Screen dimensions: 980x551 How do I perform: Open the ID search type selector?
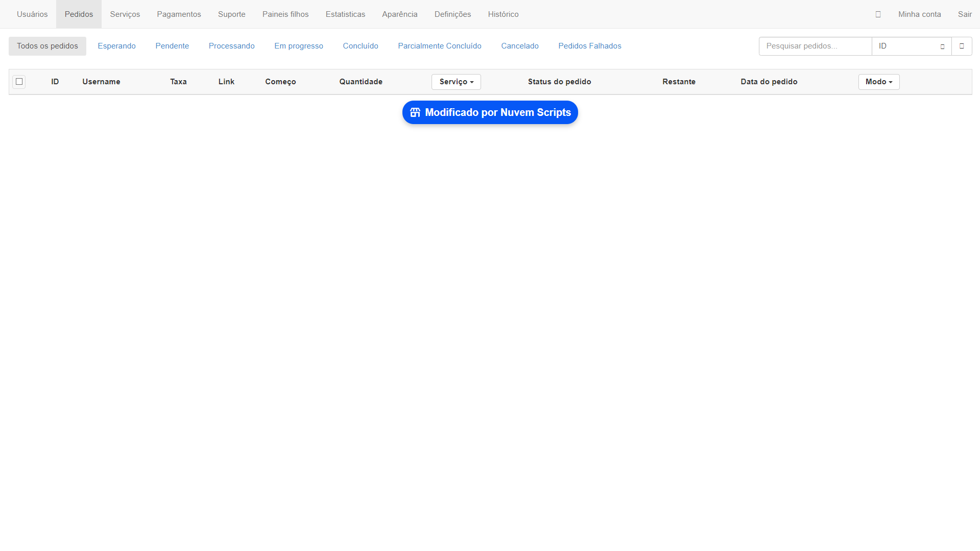[912, 46]
